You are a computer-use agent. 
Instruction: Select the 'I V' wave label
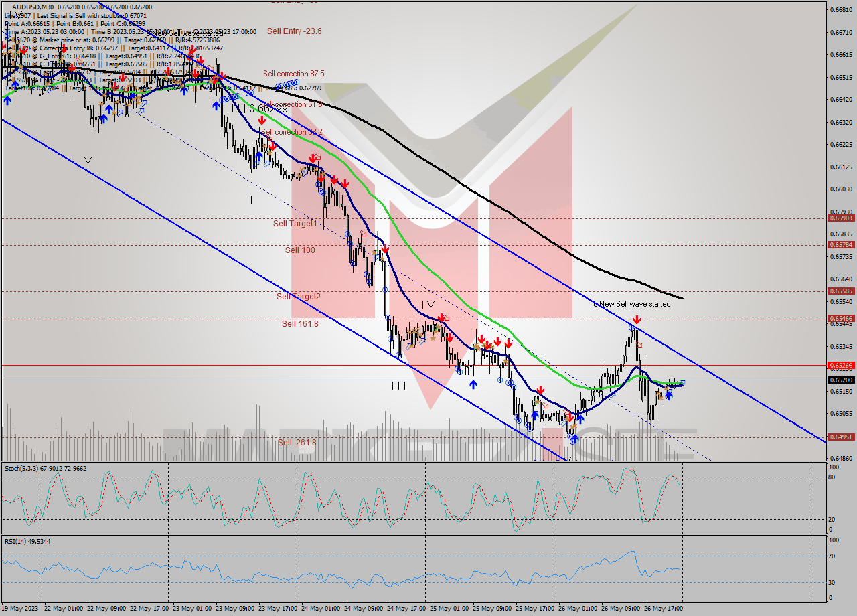[428, 305]
